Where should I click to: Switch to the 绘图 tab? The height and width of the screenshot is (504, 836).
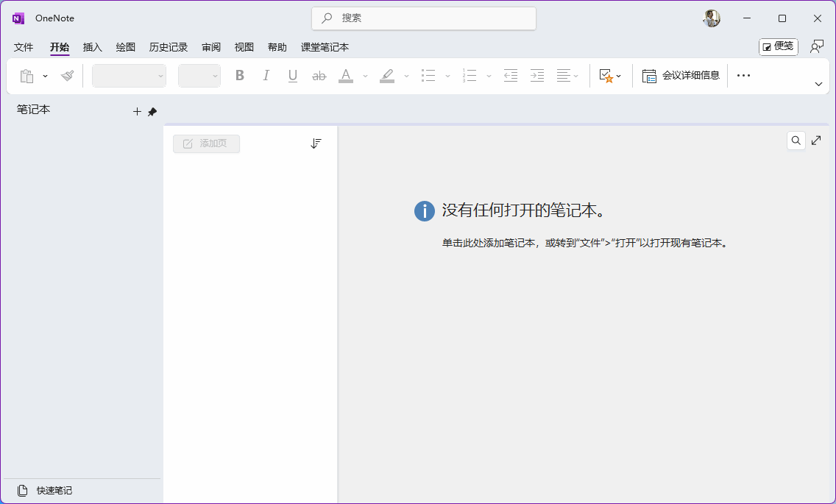click(126, 47)
